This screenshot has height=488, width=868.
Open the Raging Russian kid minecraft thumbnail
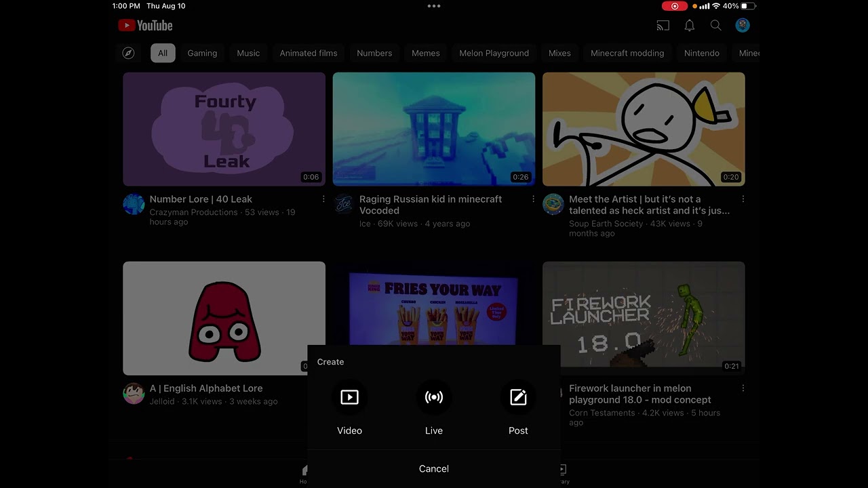[434, 129]
